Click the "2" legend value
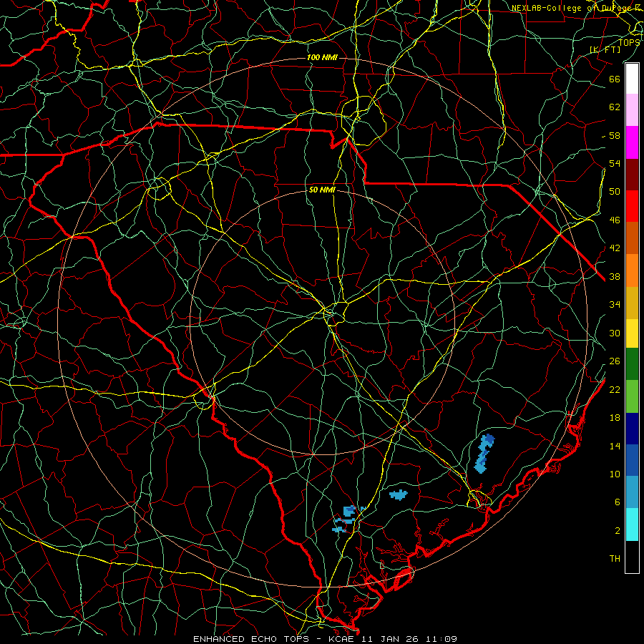 [618, 531]
